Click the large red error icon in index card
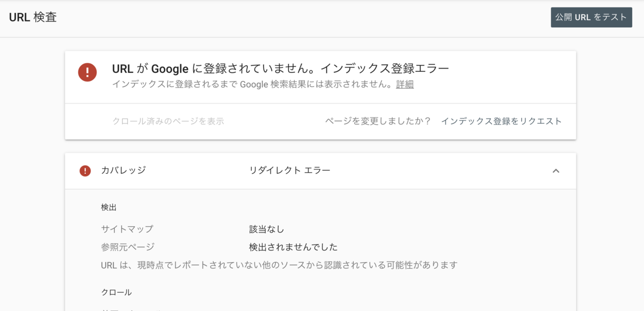Image resolution: width=644 pixels, height=311 pixels. pyautogui.click(x=87, y=72)
